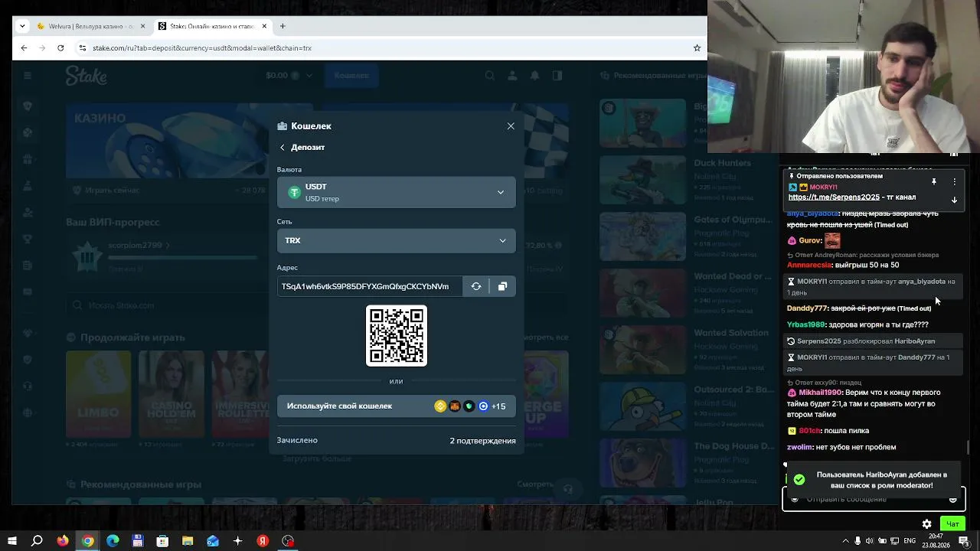Viewport: 980px width, 551px height.
Task: Bookmark this page with the star
Action: coord(697,47)
